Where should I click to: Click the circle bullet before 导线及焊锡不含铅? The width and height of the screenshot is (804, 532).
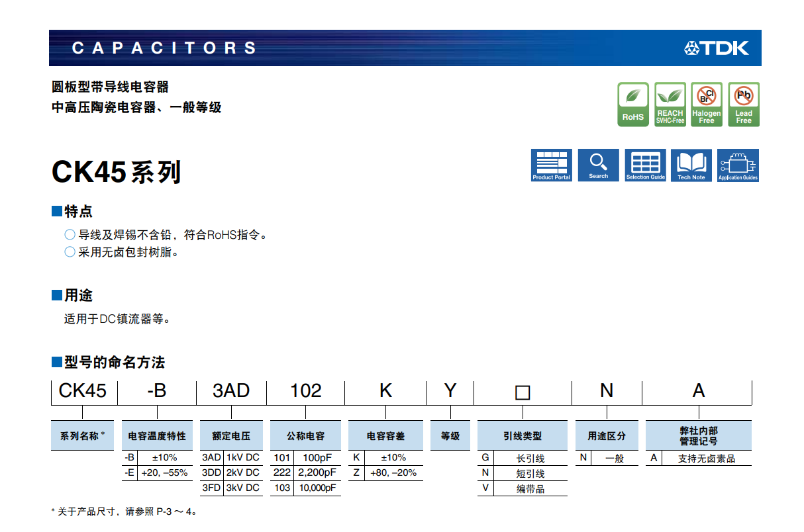click(x=70, y=235)
